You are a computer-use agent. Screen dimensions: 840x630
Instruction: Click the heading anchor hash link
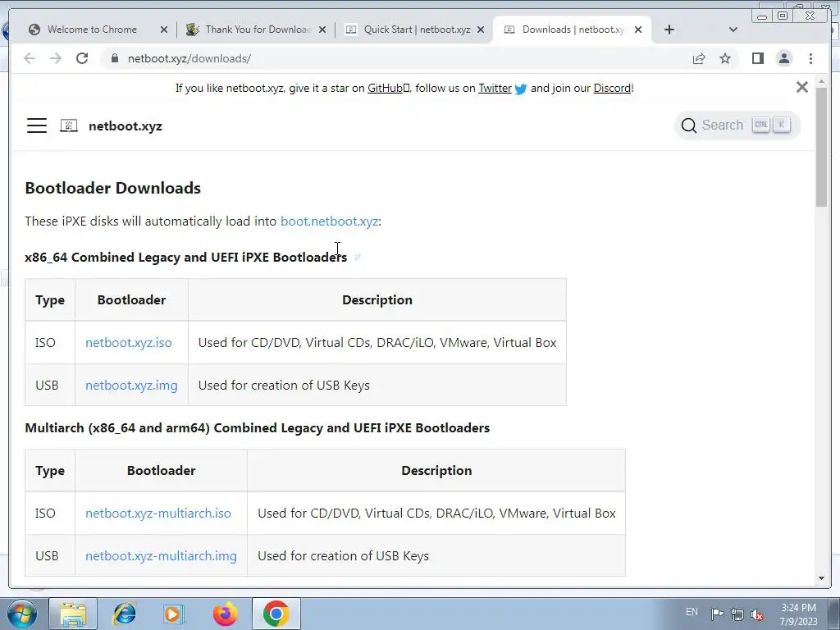pos(358,258)
